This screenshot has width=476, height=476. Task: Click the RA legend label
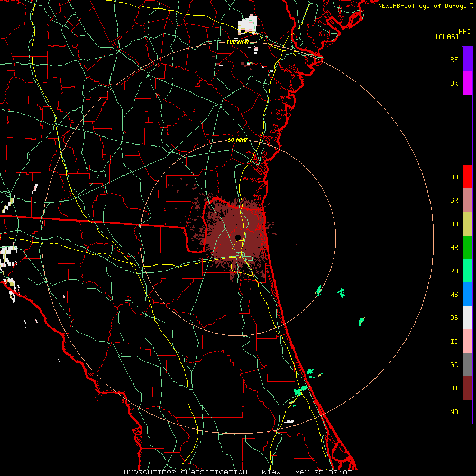coord(454,271)
